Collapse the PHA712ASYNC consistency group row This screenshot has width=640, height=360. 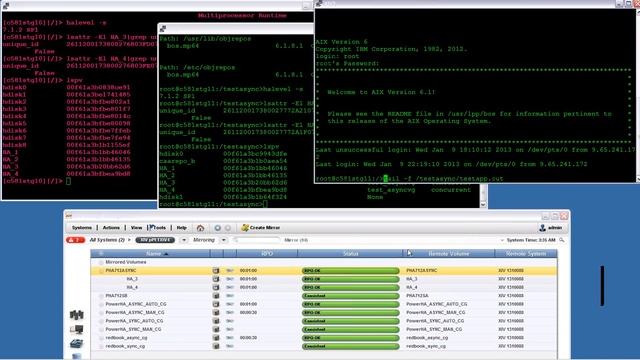[x=101, y=271]
